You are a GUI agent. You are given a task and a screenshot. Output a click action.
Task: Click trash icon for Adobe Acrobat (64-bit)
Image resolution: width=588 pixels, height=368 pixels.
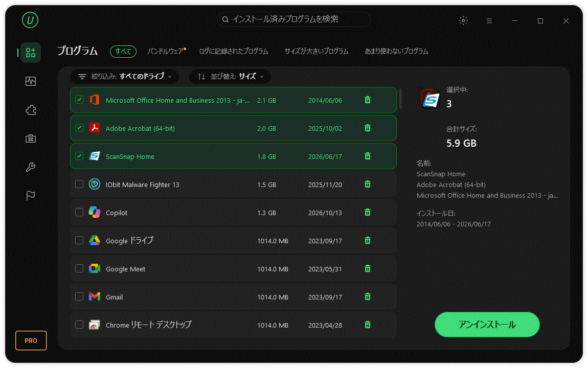368,128
